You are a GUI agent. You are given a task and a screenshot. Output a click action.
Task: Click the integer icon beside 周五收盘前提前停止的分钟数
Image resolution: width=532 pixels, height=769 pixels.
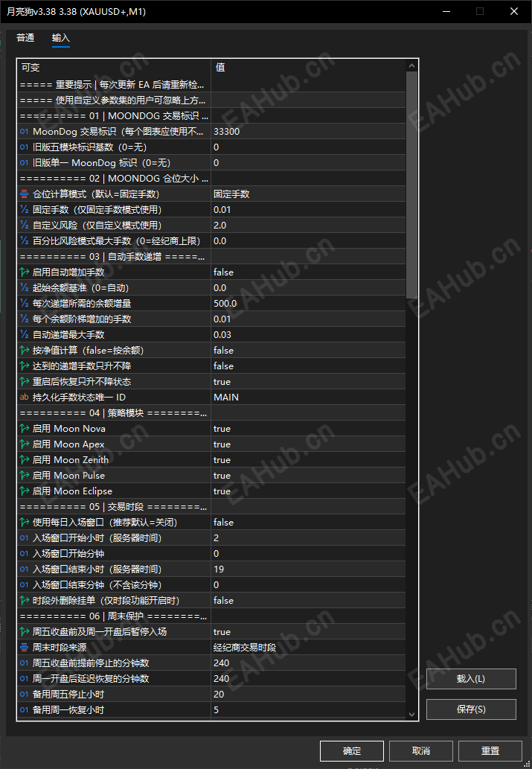(24, 663)
